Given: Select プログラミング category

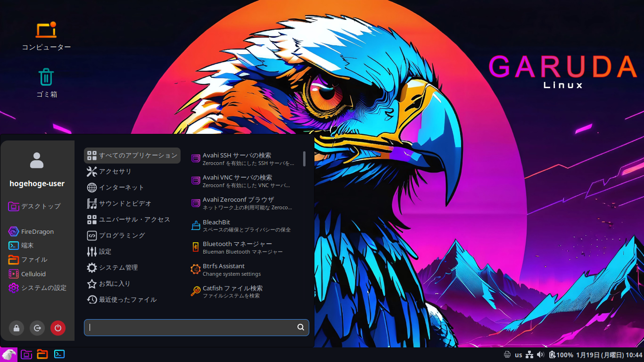Looking at the screenshot, I should 132,236.
